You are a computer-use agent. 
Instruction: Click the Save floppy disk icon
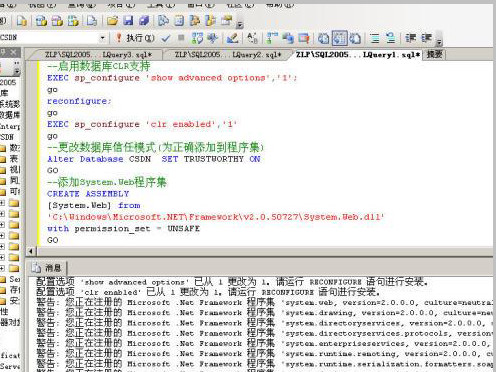[128, 21]
